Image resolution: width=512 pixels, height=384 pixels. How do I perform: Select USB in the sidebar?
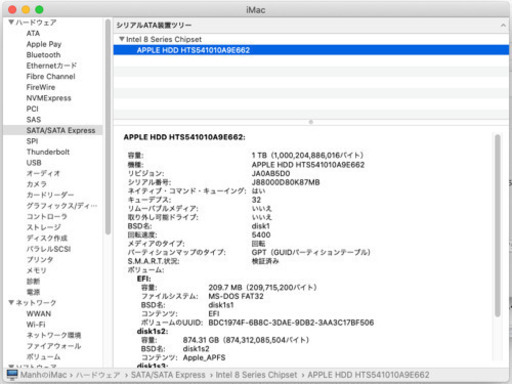click(x=34, y=163)
